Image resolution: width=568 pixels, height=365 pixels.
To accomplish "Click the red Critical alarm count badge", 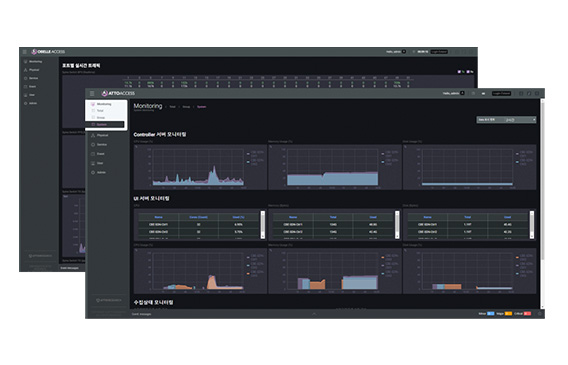I will 527,314.
